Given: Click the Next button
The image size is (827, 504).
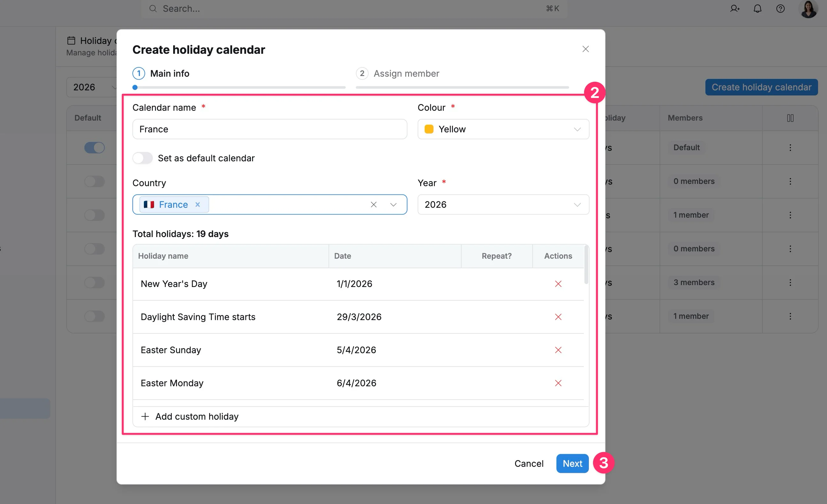Looking at the screenshot, I should [572, 463].
